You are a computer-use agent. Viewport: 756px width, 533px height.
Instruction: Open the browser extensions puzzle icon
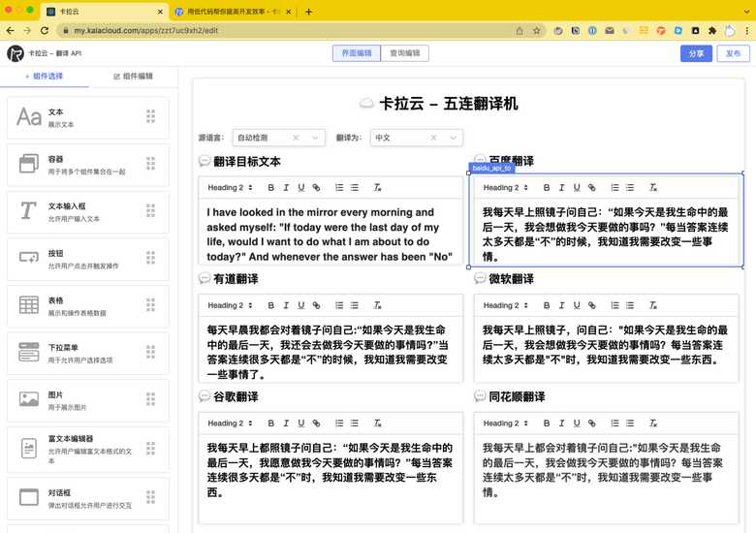click(x=712, y=30)
